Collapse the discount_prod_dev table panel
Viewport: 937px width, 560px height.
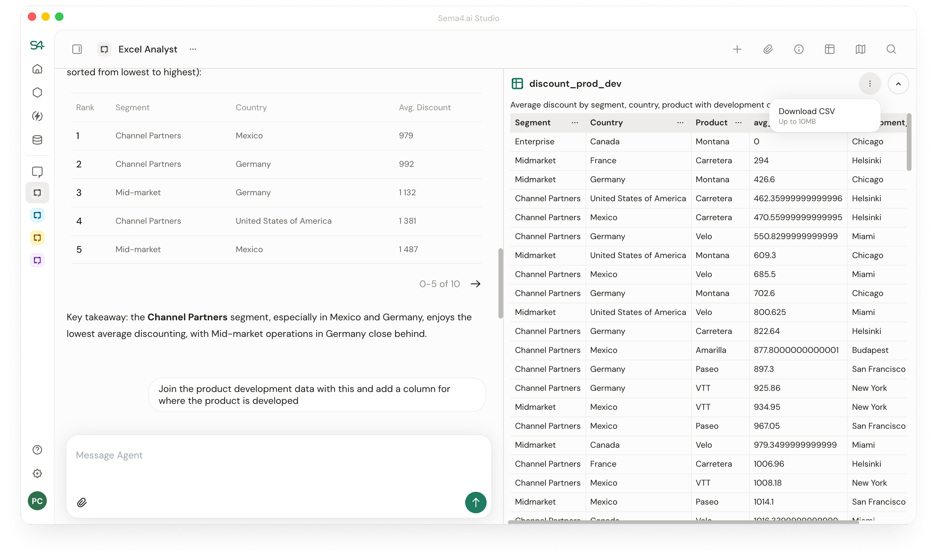click(x=898, y=84)
